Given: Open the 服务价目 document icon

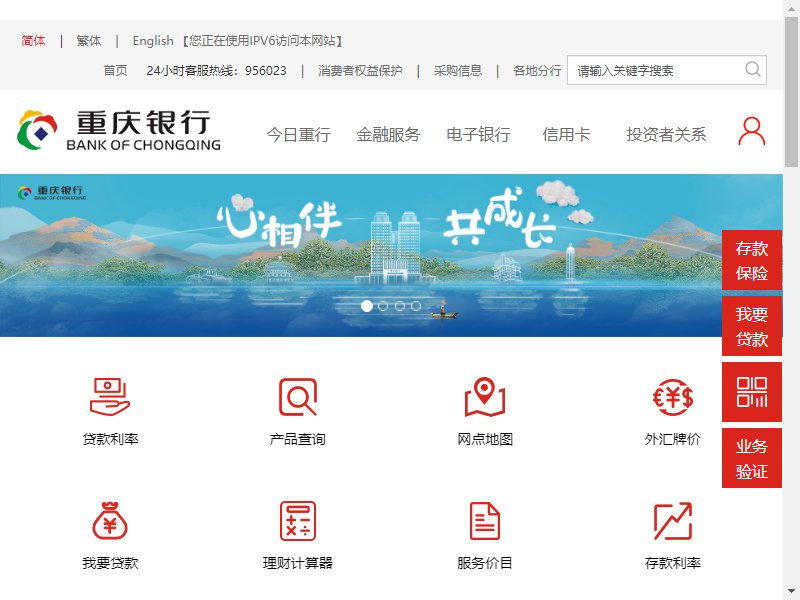Looking at the screenshot, I should coord(485,521).
